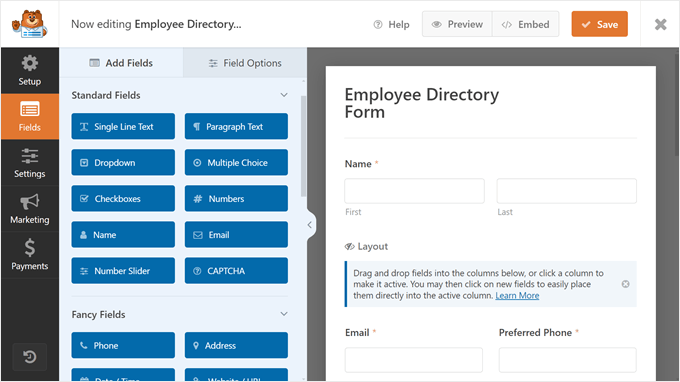Screen dimensions: 680x382
Task: Open the Payments dollar section
Action: [x=30, y=255]
